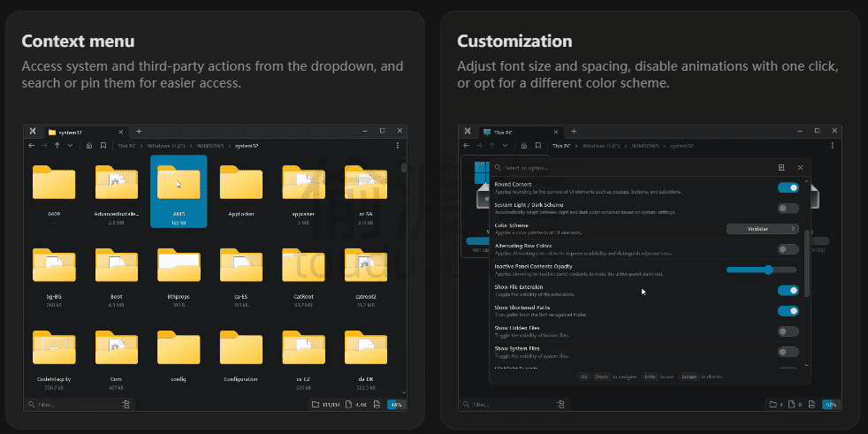Open filter options icon in This PC window
The height and width of the screenshot is (434, 868).
[560, 405]
